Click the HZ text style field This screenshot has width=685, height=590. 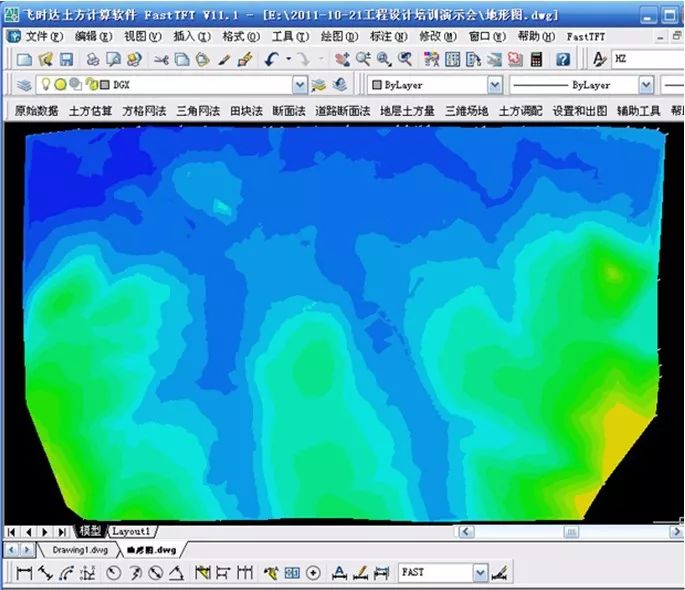[x=648, y=59]
